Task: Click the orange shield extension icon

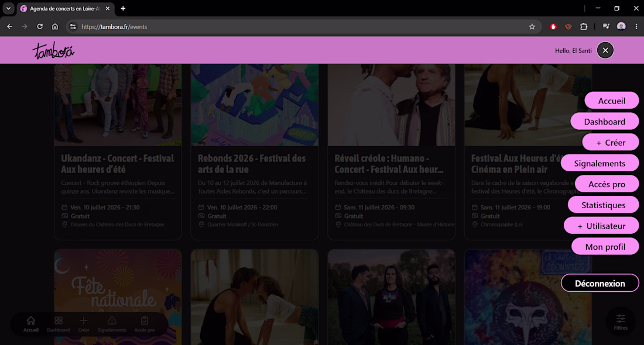Action: tap(568, 27)
